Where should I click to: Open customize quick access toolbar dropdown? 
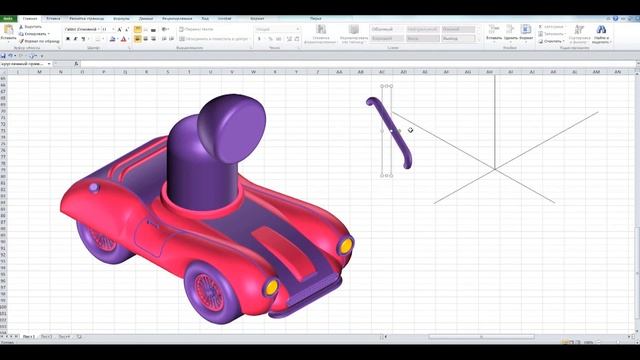[42, 56]
